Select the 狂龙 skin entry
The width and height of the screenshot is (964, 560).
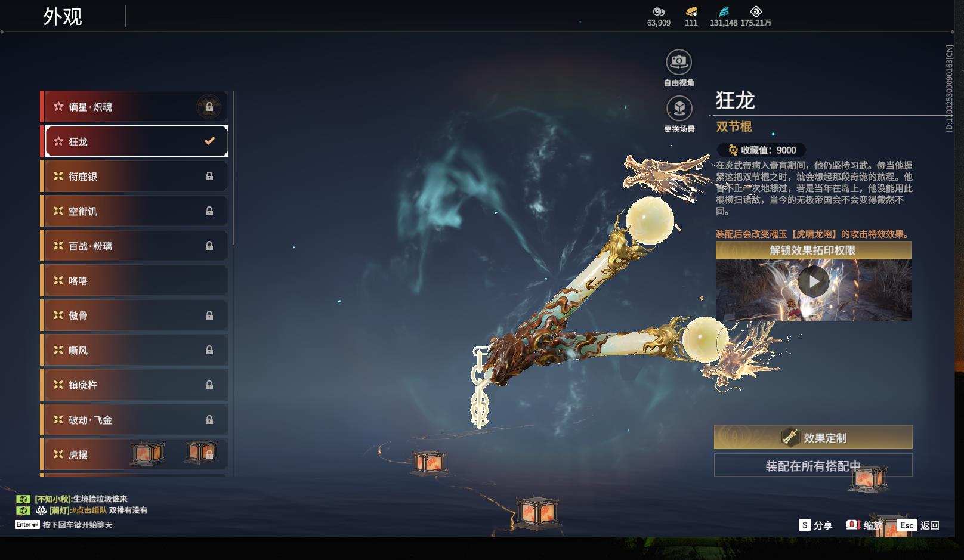(134, 141)
